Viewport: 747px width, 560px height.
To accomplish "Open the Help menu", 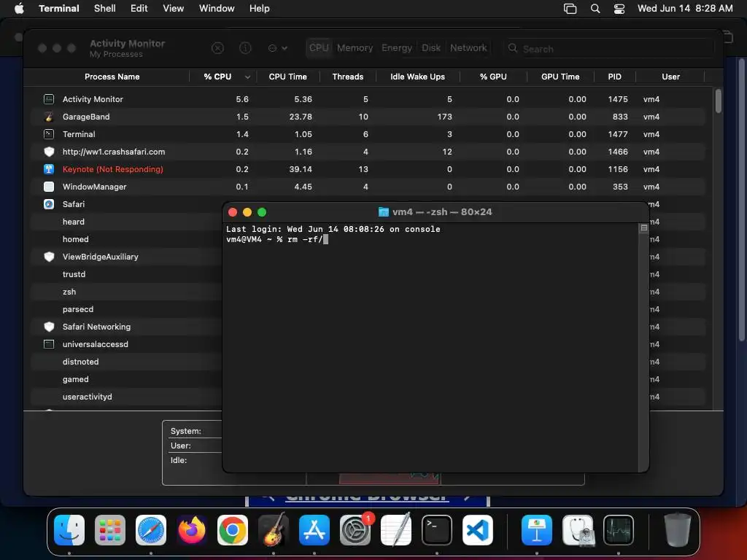I will pyautogui.click(x=260, y=8).
